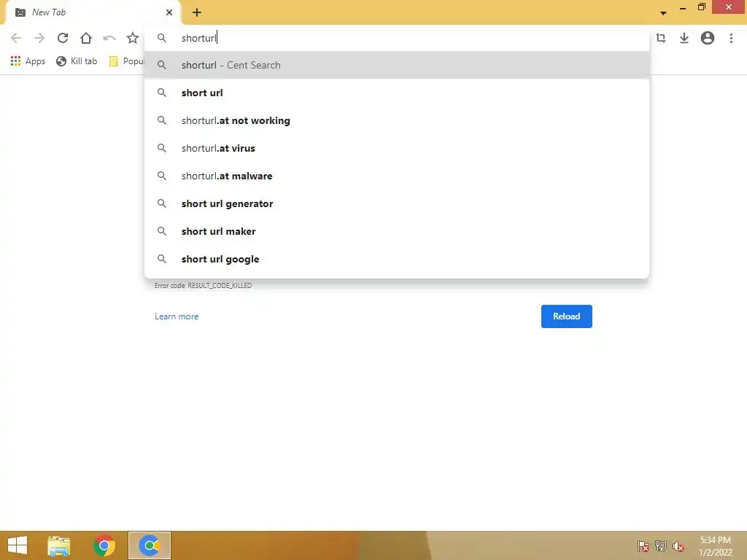Click the blue Reload button
The height and width of the screenshot is (560, 747).
566,316
